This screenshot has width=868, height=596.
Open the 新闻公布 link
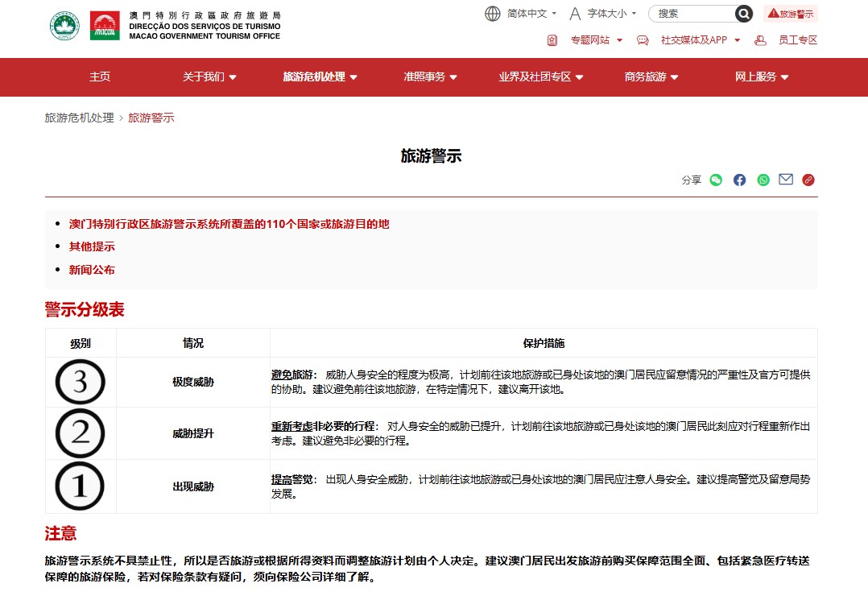92,270
